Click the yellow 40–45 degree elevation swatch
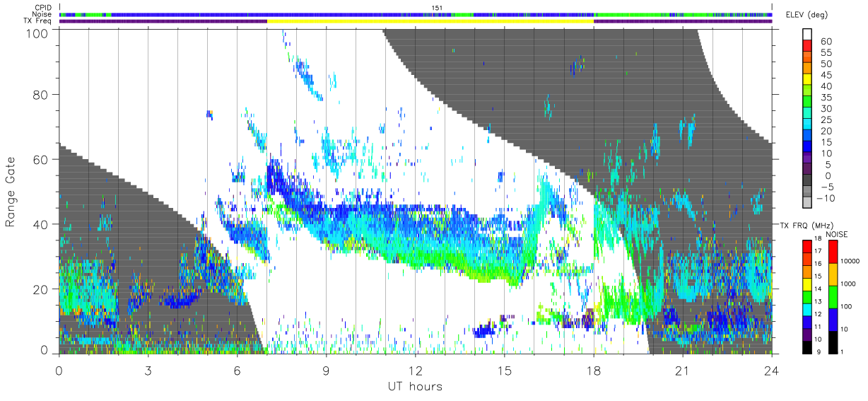 coord(807,80)
